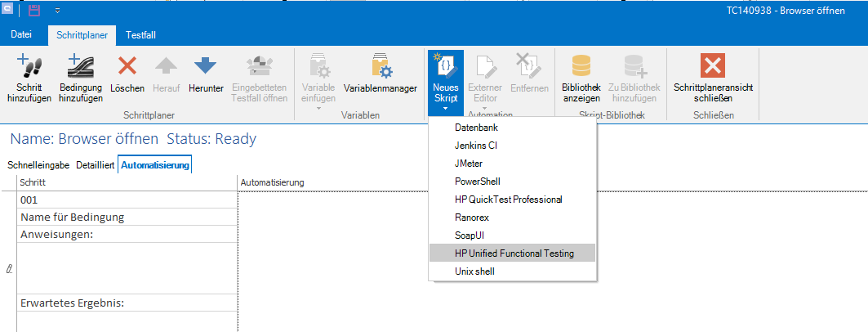This screenshot has height=332, width=868.
Task: Select Datenbank from script menu
Action: (x=476, y=128)
